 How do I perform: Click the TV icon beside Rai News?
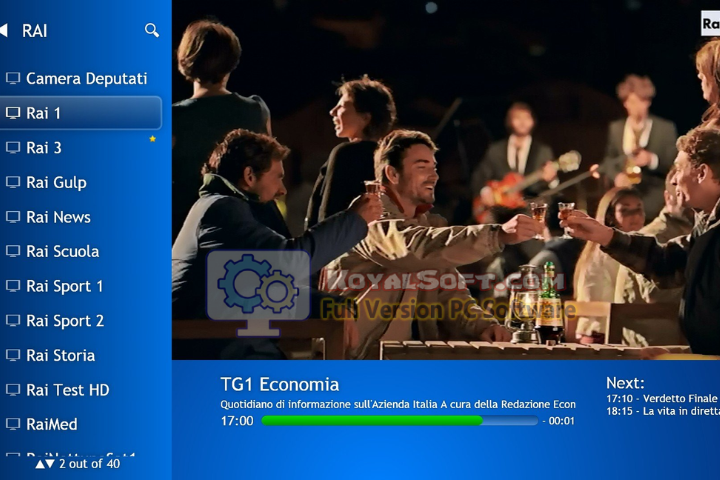[13, 217]
